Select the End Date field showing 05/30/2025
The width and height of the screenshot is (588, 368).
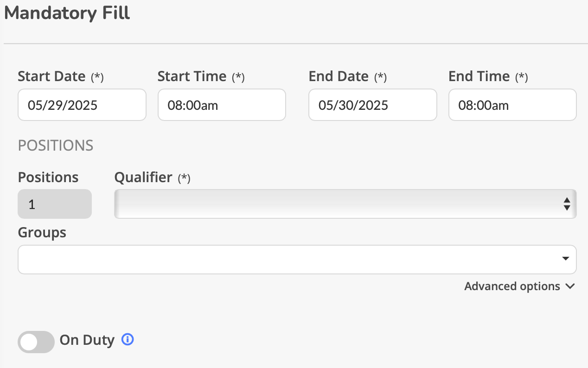(x=373, y=105)
